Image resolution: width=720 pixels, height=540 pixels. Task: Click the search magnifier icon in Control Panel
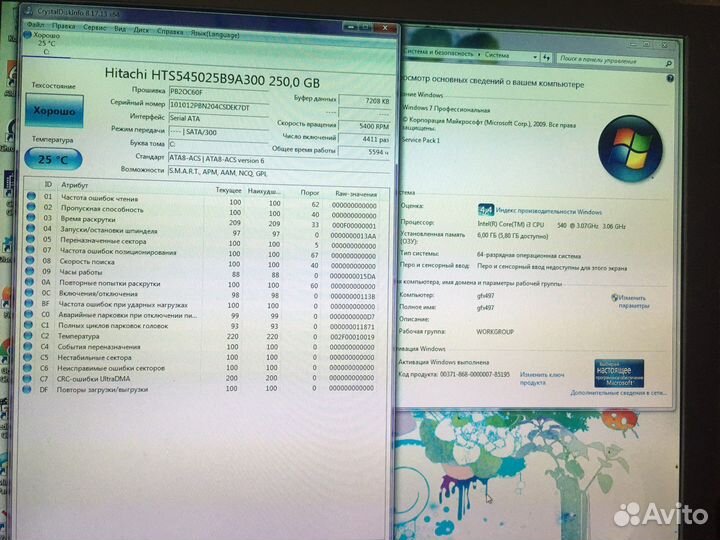pyautogui.click(x=669, y=63)
